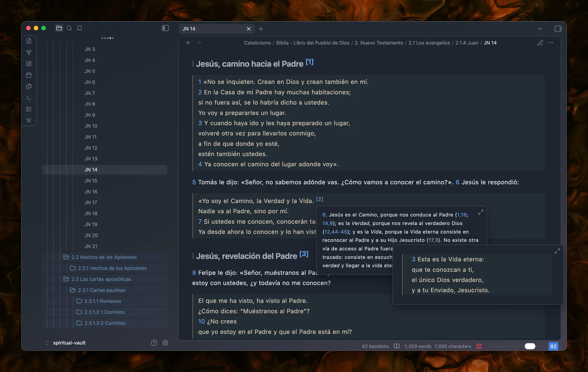The height and width of the screenshot is (372, 588).
Task: Open the 1,18 reference in popover
Action: (462, 215)
